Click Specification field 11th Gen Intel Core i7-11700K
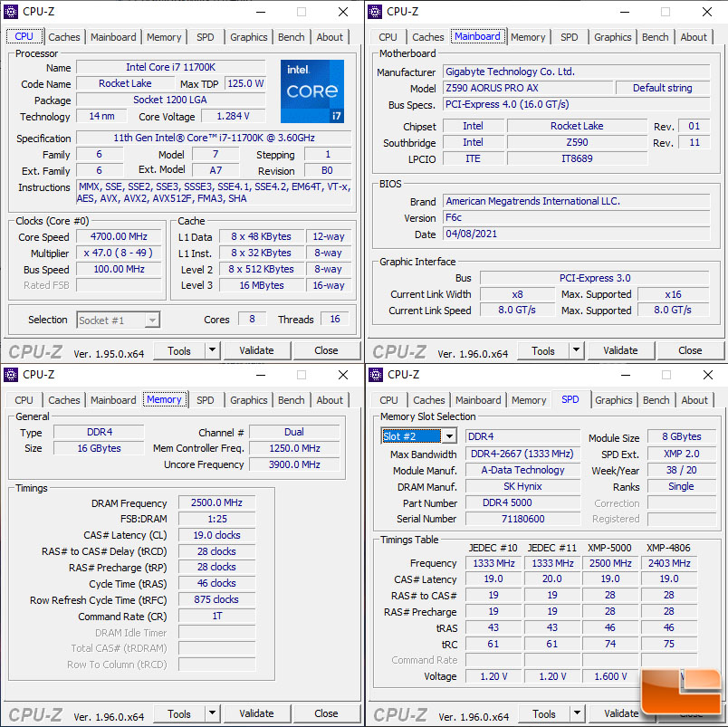Image resolution: width=728 pixels, height=727 pixels. click(x=214, y=138)
